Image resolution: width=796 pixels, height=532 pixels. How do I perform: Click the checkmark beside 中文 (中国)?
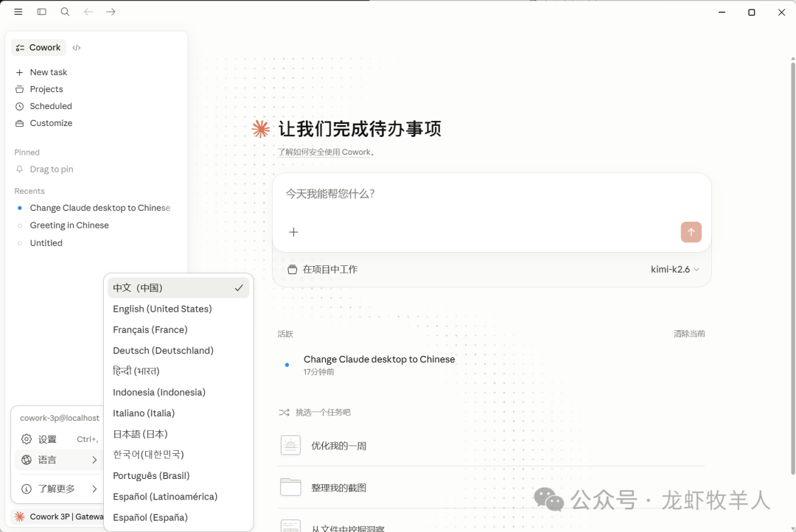pos(239,288)
